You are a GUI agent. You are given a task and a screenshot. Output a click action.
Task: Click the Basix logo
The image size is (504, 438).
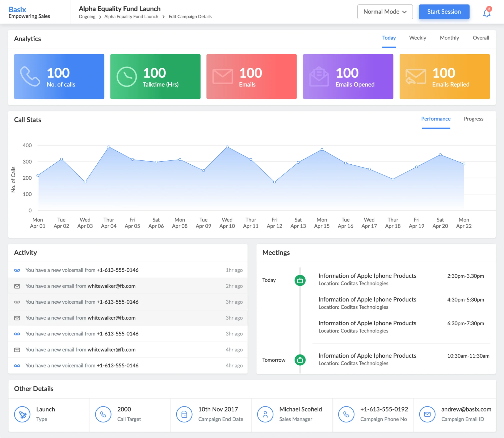(17, 9)
